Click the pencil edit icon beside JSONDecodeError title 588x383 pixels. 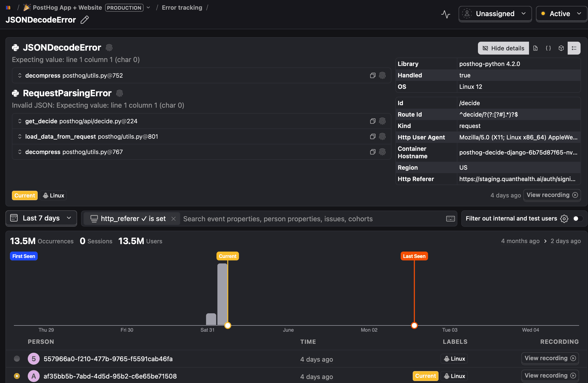(85, 20)
